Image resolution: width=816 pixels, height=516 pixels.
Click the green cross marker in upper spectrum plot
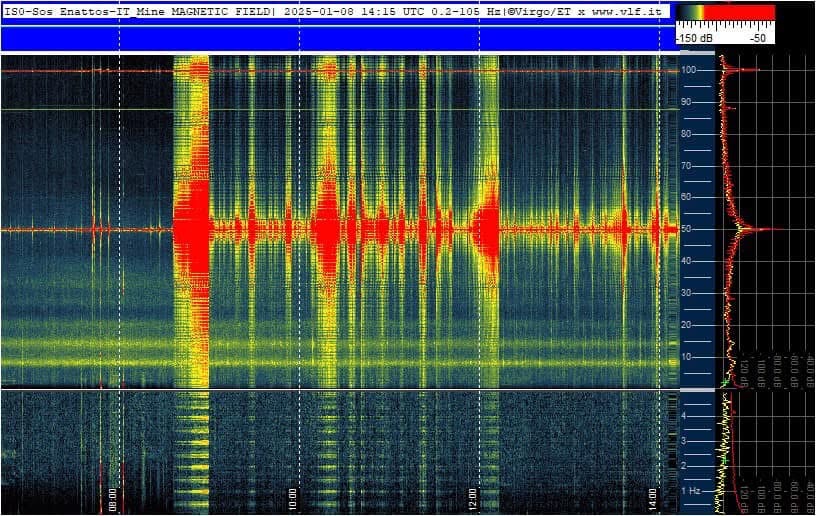[x=724, y=383]
